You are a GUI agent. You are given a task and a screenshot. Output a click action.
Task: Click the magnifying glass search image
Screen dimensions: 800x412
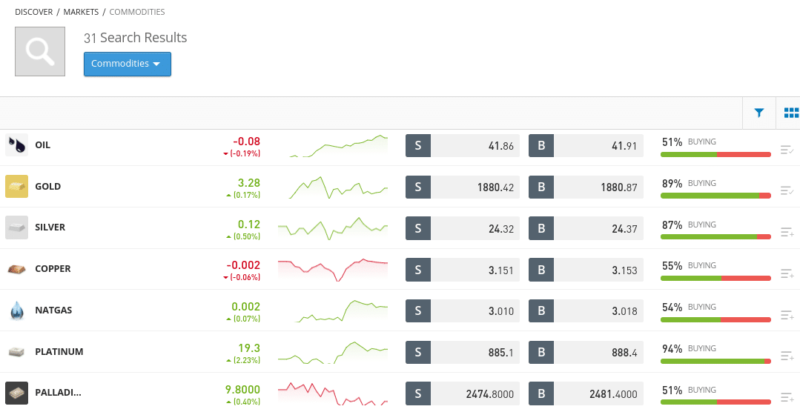coord(40,52)
